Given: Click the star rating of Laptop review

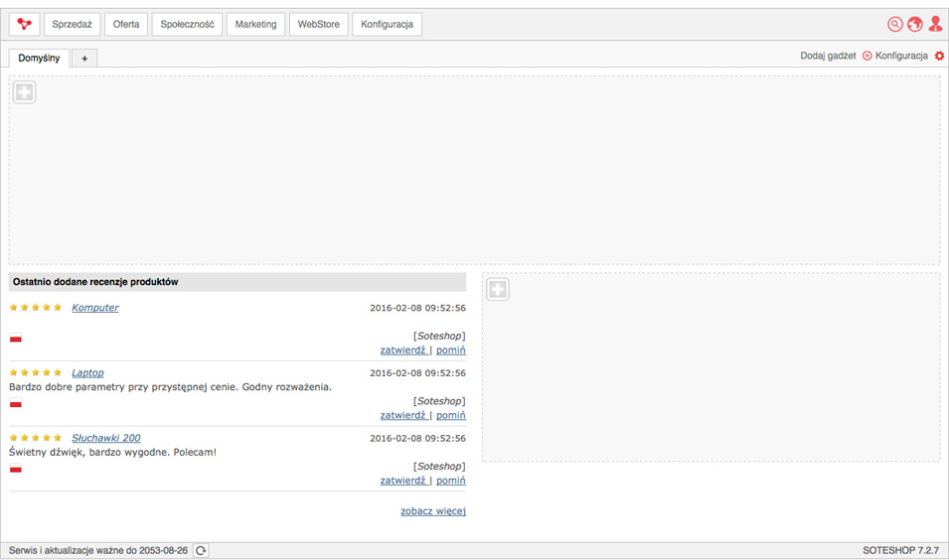Looking at the screenshot, I should point(36,372).
